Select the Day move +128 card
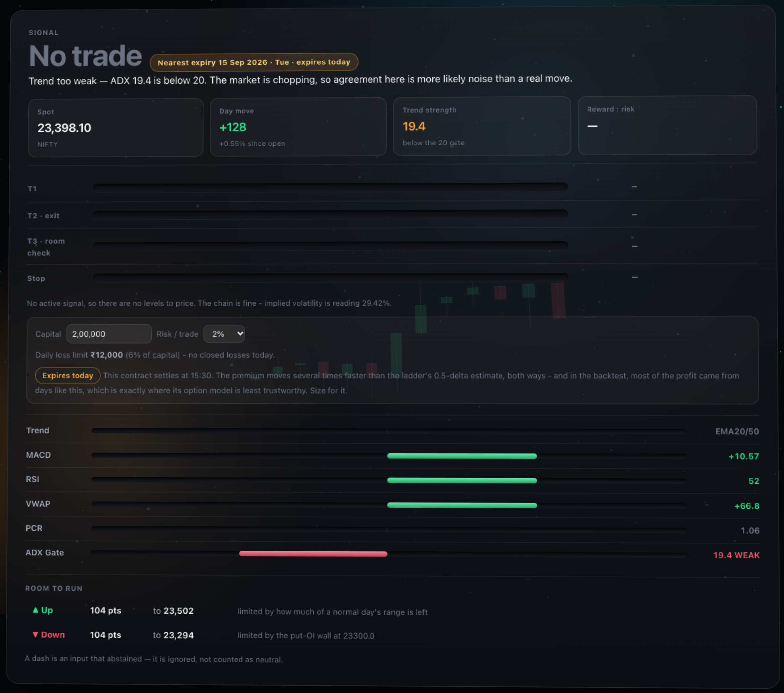The width and height of the screenshot is (784, 693). pyautogui.click(x=298, y=127)
